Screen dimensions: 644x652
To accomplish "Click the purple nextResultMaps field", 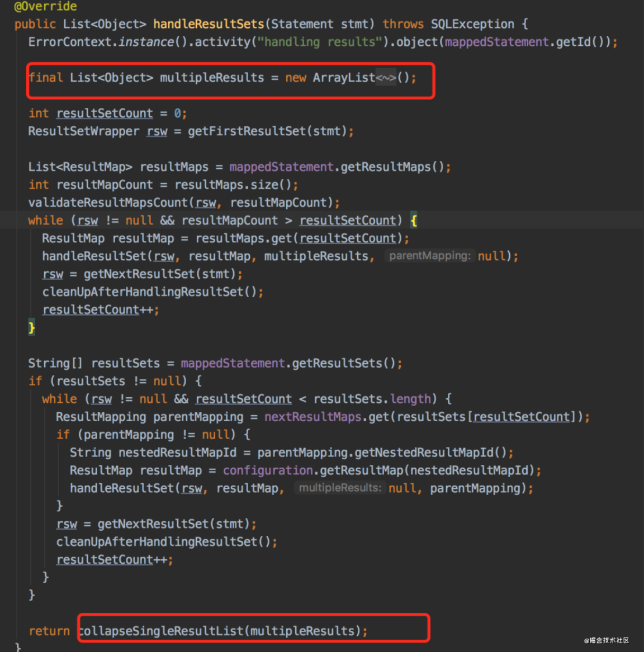I will point(313,417).
